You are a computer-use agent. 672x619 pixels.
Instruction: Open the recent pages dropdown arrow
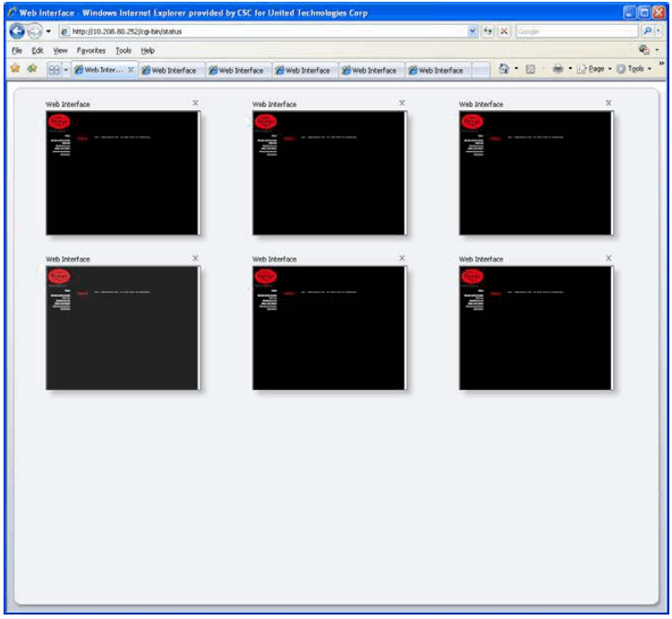pos(48,31)
